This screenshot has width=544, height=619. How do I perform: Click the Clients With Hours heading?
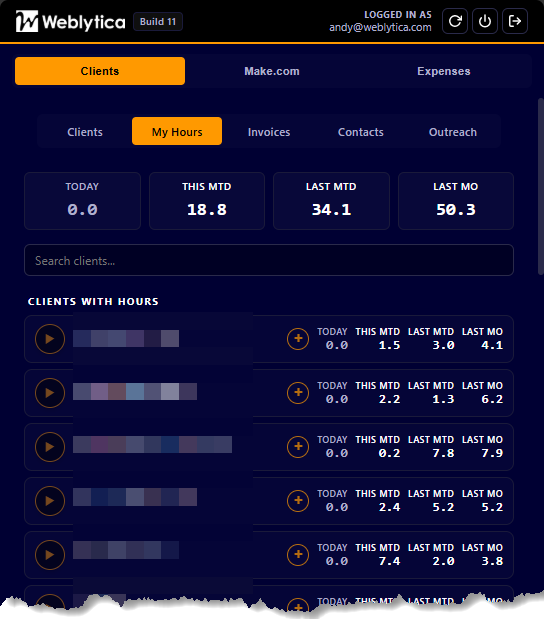click(x=93, y=302)
